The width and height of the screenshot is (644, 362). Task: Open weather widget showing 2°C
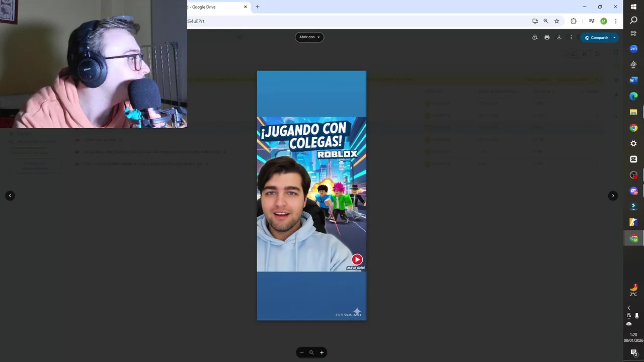click(633, 291)
